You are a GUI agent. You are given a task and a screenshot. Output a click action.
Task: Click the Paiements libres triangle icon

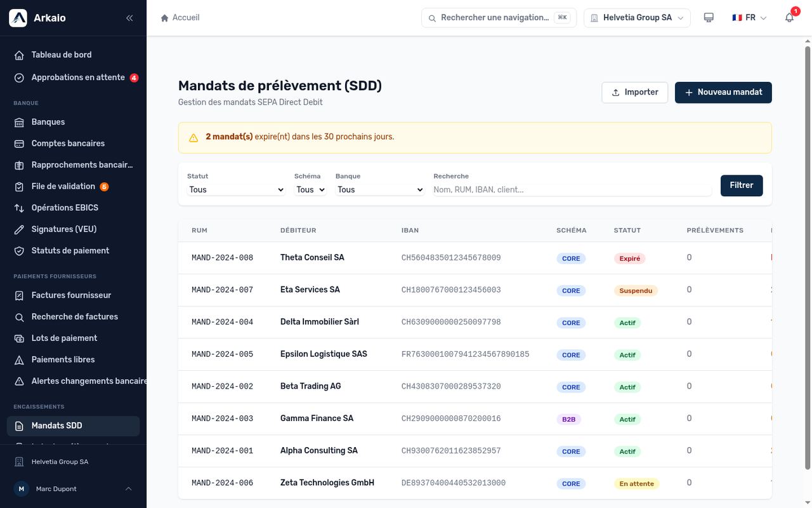19,359
